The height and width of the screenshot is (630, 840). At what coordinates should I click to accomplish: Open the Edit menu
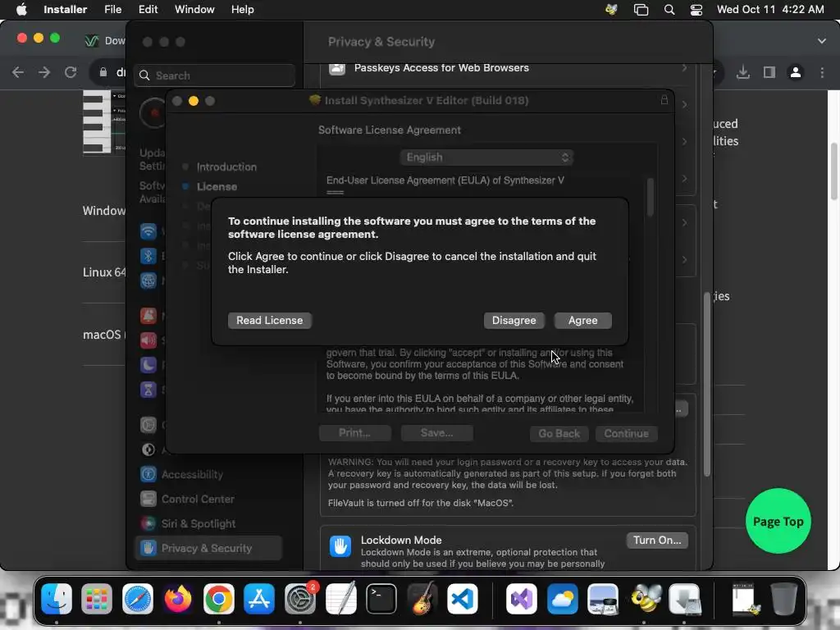148,10
